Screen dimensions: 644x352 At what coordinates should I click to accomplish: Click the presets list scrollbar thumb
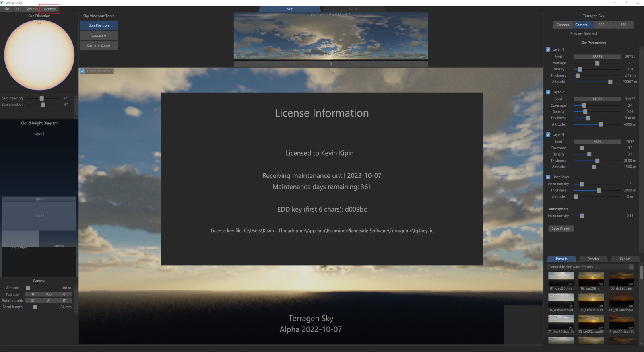tap(641, 272)
